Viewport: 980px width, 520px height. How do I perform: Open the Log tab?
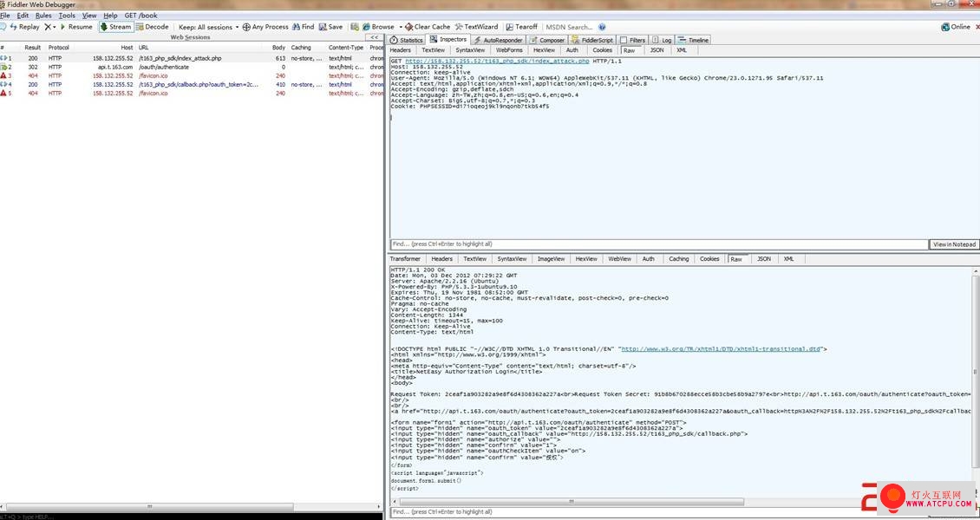[663, 40]
